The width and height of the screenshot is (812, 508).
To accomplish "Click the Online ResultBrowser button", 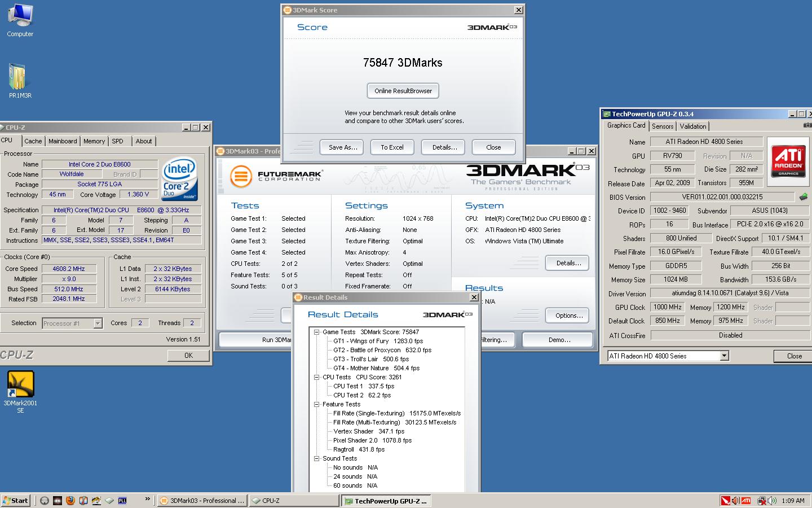I will click(403, 91).
